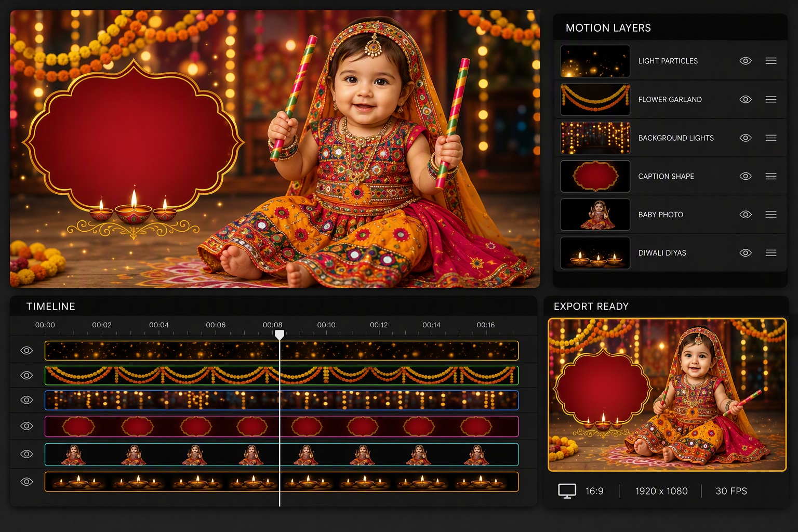Toggle the timeline eye for the diyas track
Image resolution: width=798 pixels, height=532 pixels.
tap(26, 482)
